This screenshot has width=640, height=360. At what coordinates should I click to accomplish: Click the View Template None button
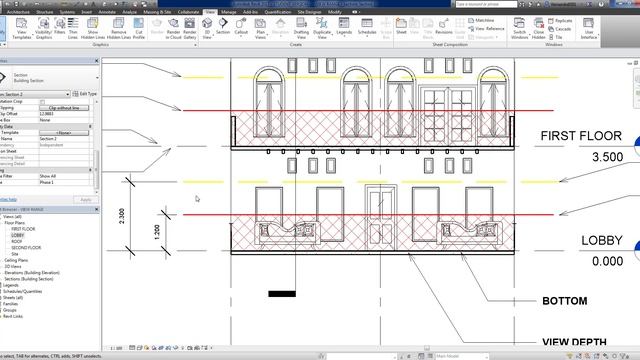tap(64, 133)
